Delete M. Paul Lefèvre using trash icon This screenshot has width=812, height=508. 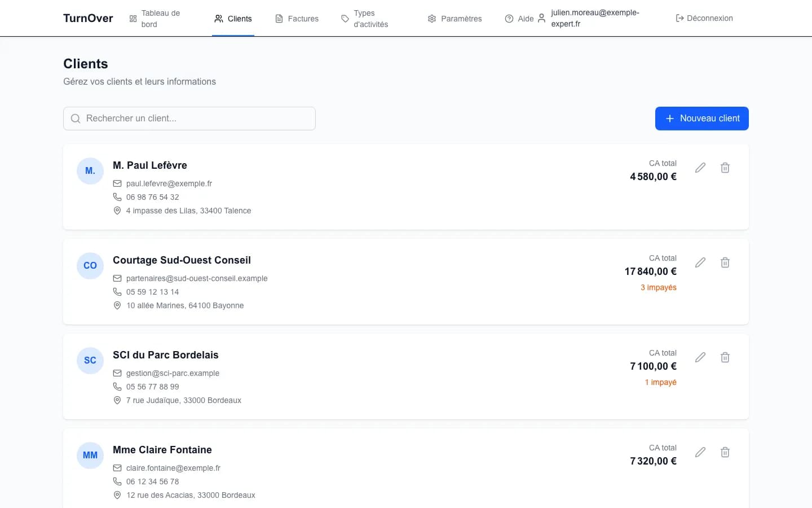coord(725,168)
